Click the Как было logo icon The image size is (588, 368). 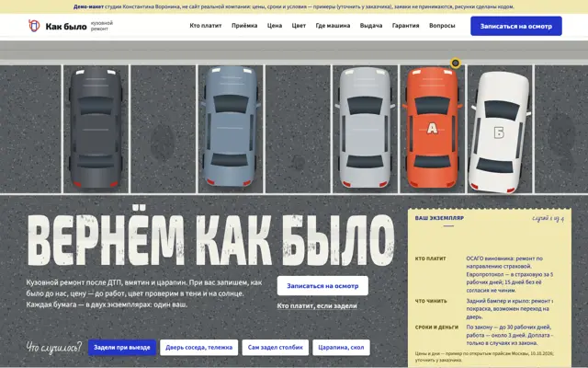pos(34,26)
